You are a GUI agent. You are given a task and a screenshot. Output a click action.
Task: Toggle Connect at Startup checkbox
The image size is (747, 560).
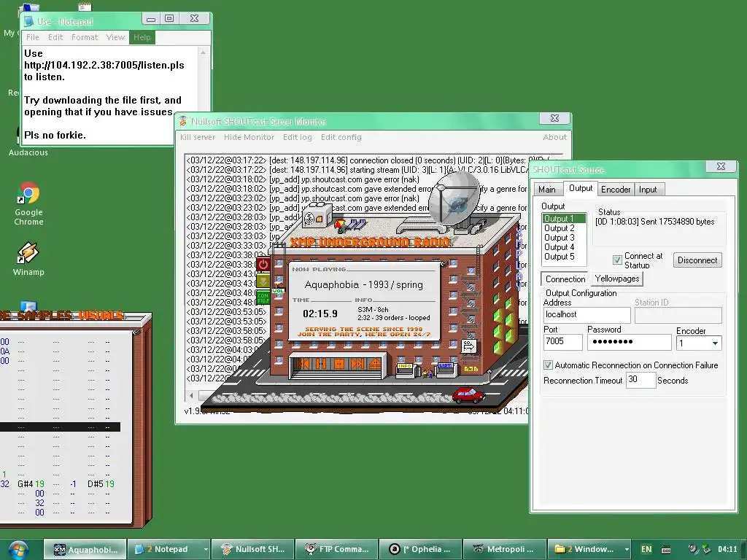617,260
